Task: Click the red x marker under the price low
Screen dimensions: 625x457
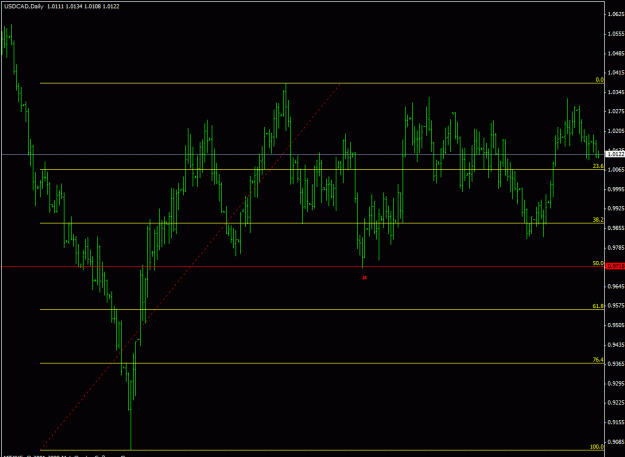Action: click(x=364, y=277)
